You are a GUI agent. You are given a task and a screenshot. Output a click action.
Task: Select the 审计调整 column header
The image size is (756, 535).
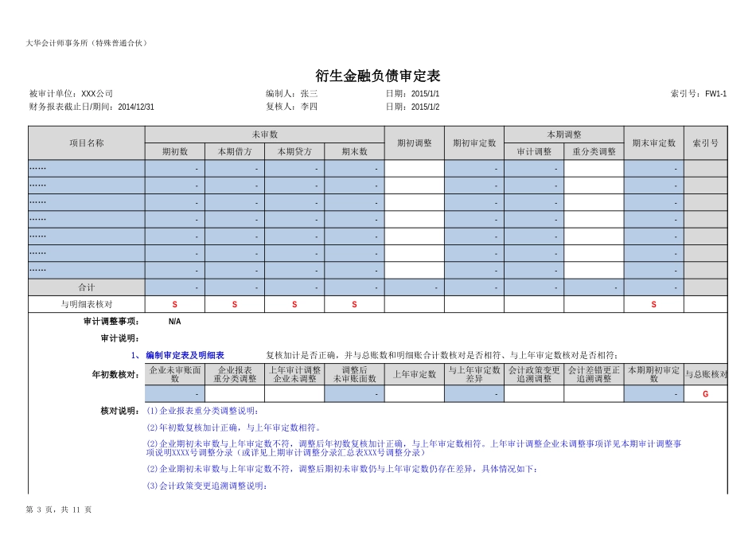(534, 151)
